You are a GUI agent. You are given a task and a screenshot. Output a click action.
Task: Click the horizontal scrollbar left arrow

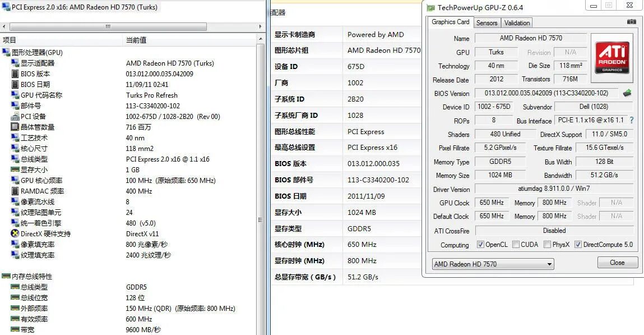(4, 26)
